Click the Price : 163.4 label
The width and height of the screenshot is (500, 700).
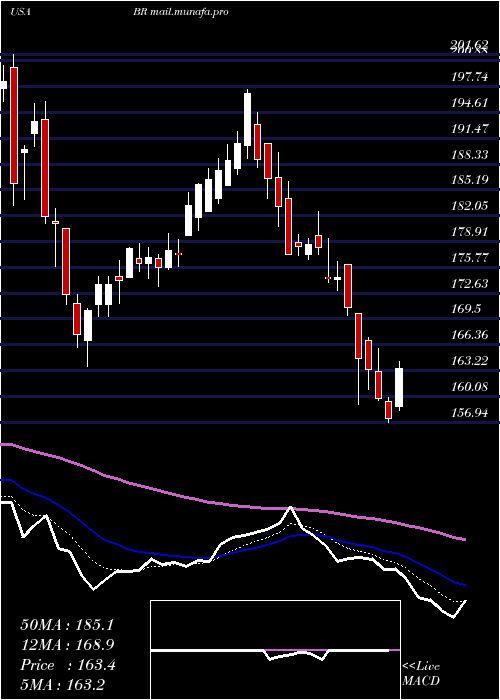68,665
